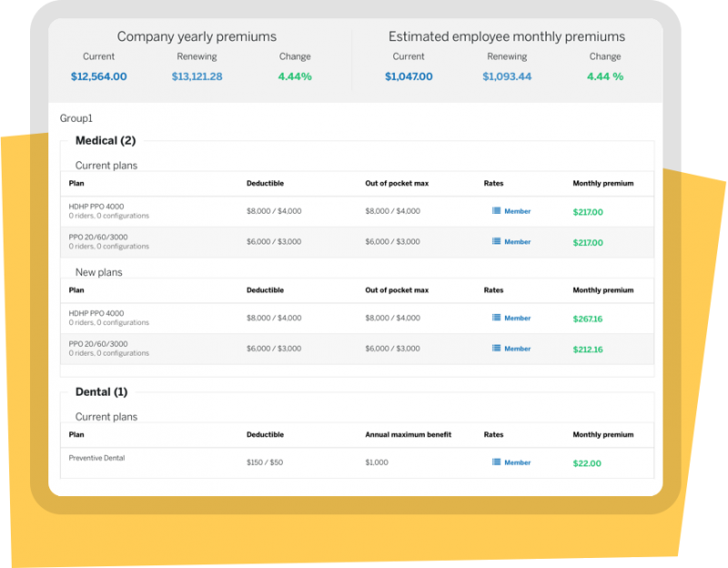Viewport: 728px width, 568px height.
Task: Click $150 / $50 dental deductible
Action: (265, 462)
